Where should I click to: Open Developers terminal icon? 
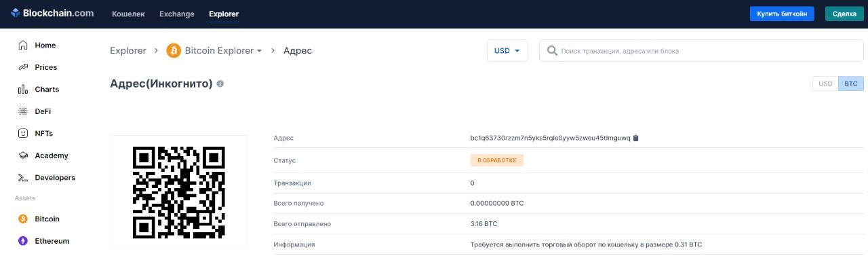click(23, 178)
